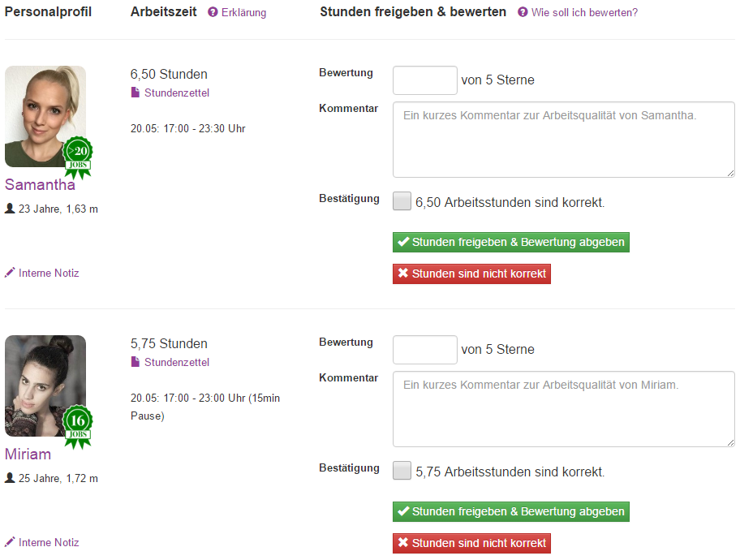Click Samantha's green >20 Jobs badge
This screenshot has height=560, width=740.
tap(78, 157)
